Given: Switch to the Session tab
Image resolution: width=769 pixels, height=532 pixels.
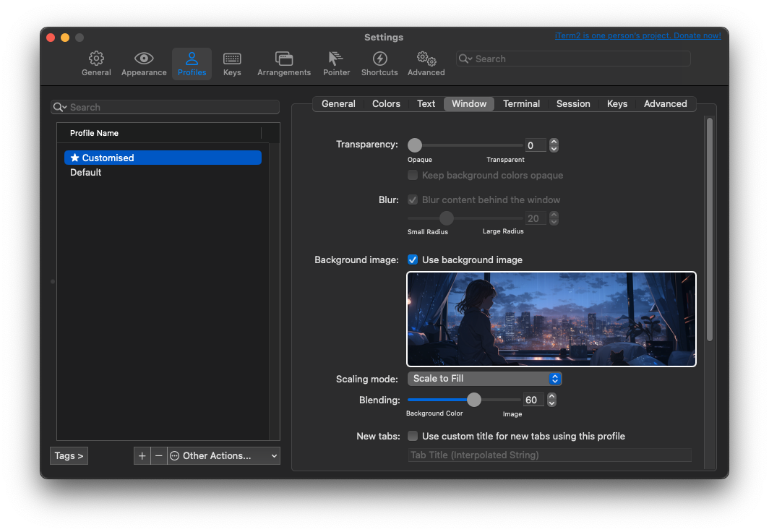Looking at the screenshot, I should click(x=573, y=103).
